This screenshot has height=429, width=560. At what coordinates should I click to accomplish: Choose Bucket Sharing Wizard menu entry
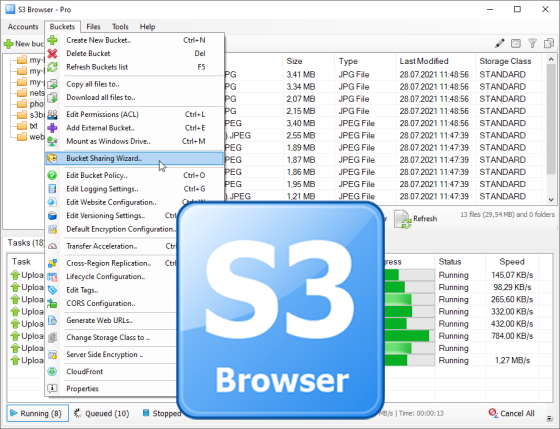135,158
